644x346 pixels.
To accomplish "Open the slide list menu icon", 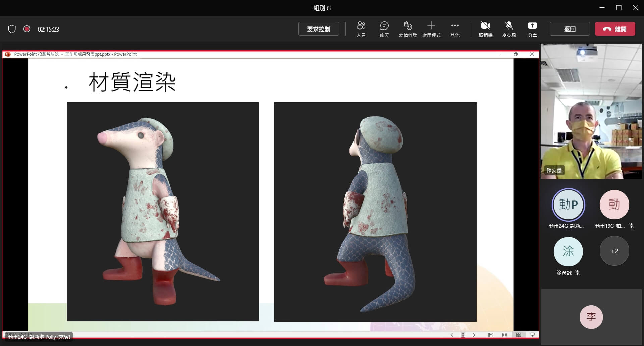I will point(463,335).
